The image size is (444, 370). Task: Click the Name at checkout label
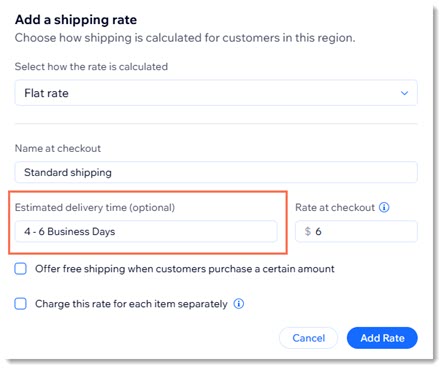pos(58,148)
